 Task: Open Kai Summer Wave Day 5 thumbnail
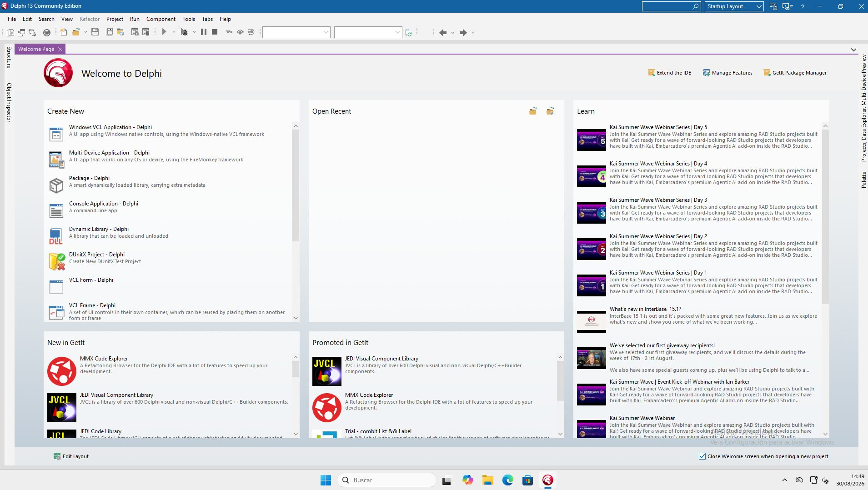(592, 140)
